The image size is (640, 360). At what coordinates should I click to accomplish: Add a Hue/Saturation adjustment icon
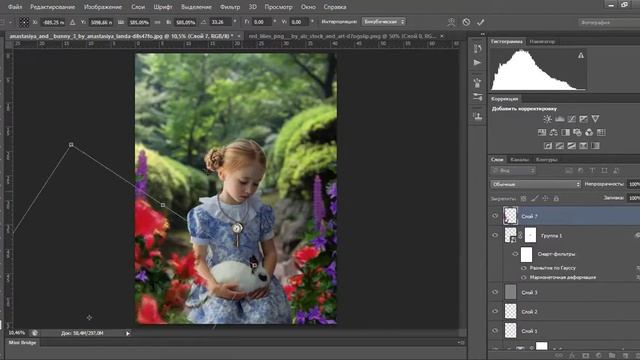tap(542, 132)
